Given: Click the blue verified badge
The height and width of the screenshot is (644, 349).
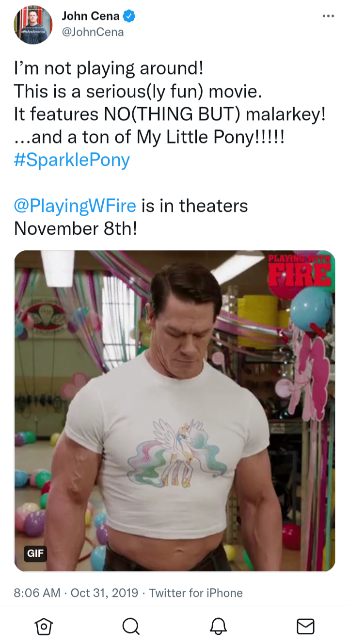Looking at the screenshot, I should tap(128, 16).
